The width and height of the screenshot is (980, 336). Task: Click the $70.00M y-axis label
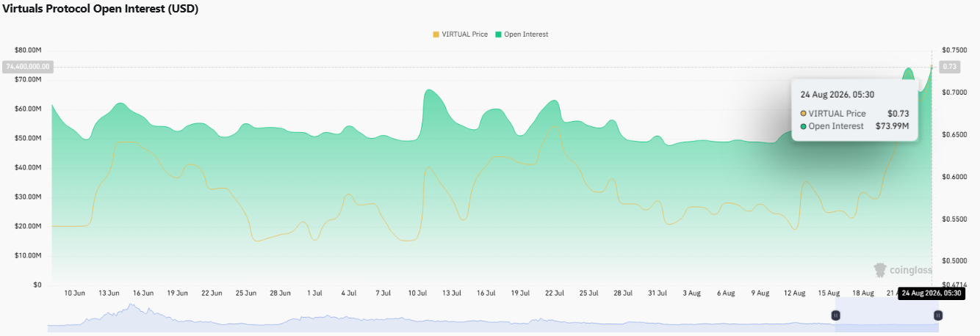28,79
